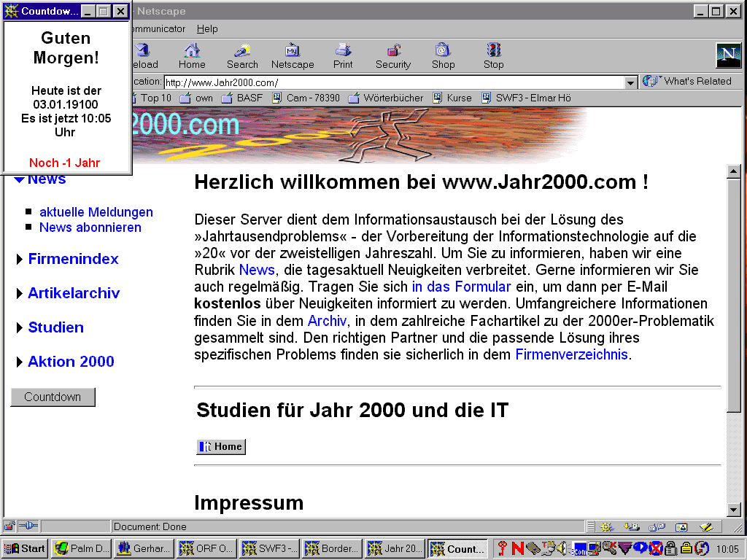The image size is (747, 560).
Task: Open the Top 10 bookmark folder
Action: [152, 98]
